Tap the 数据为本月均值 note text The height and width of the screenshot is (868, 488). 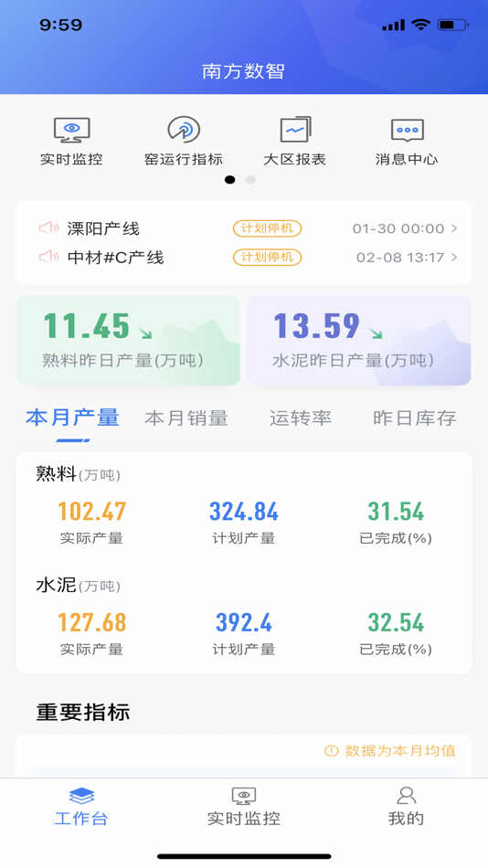tap(400, 751)
